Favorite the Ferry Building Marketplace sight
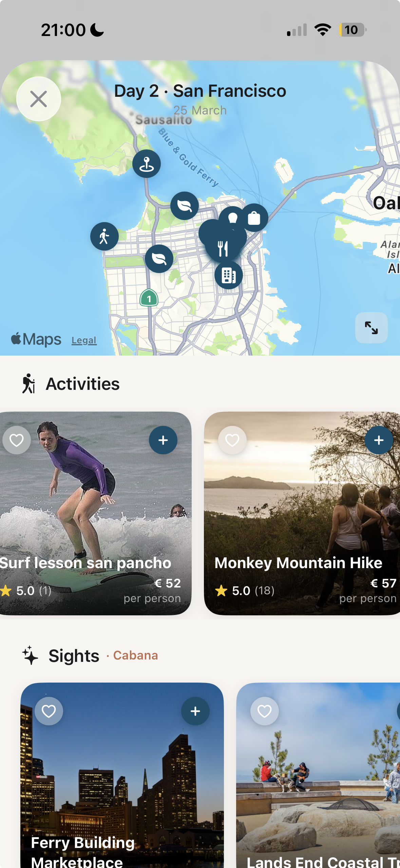 (49, 711)
